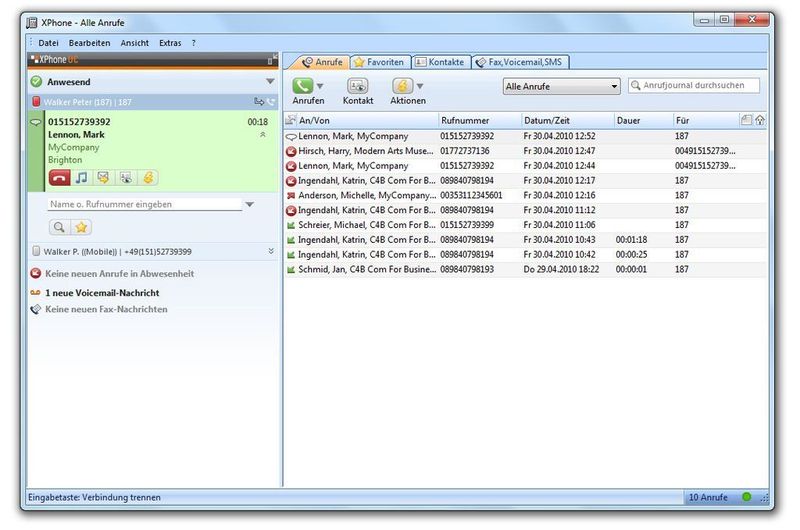Click the 1 neue Voicemail-Nachricht link
The height and width of the screenshot is (530, 800).
click(102, 293)
